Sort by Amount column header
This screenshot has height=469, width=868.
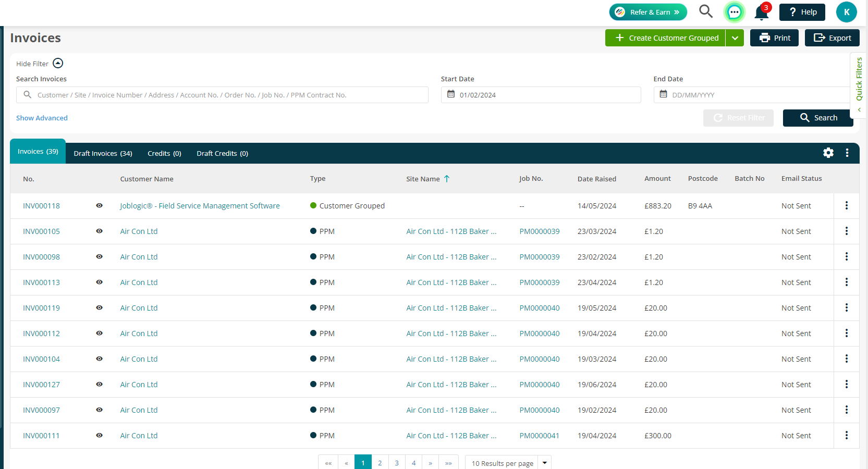[657, 178]
